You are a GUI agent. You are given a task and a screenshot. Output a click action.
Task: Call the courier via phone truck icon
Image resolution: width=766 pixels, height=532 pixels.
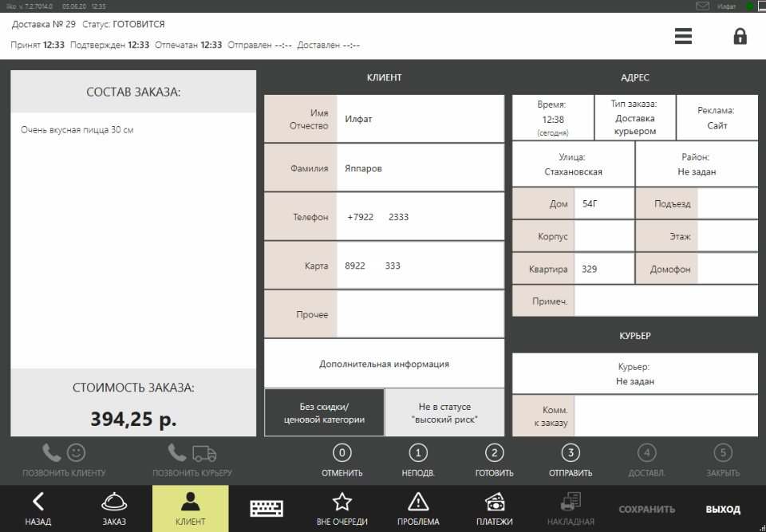click(x=192, y=460)
